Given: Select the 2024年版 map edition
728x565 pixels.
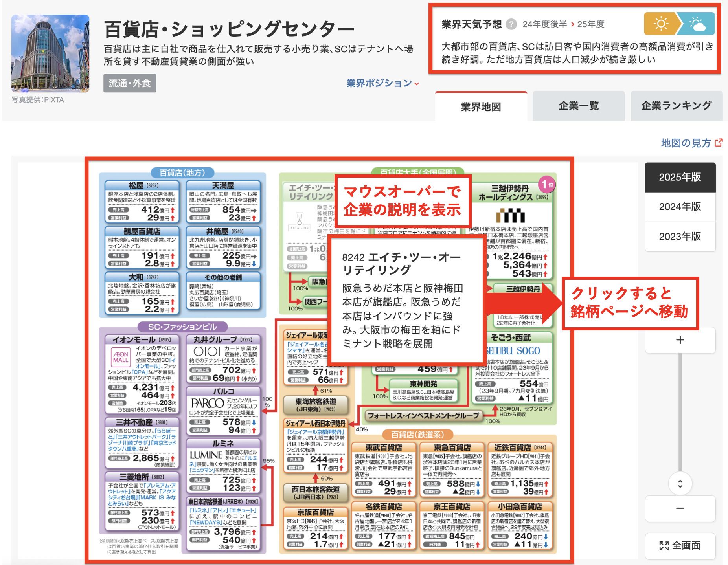Looking at the screenshot, I should (680, 207).
